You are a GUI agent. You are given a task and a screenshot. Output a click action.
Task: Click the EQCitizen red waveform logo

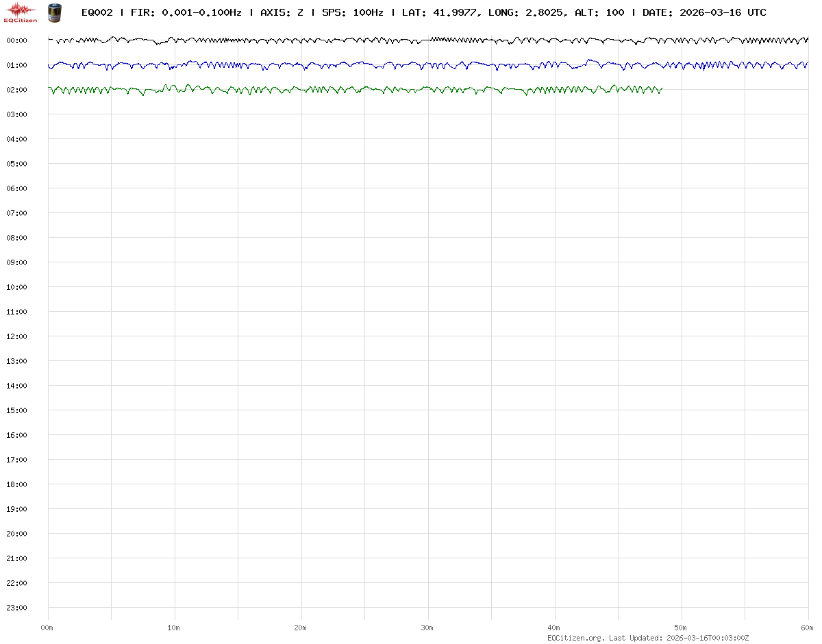click(x=21, y=12)
